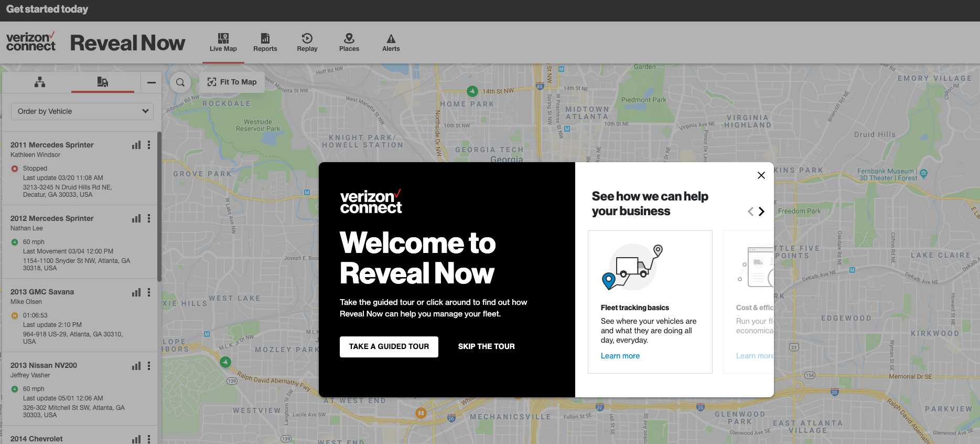This screenshot has width=980, height=444.
Task: Click green vehicle marker near 14th St NW
Action: point(472,91)
